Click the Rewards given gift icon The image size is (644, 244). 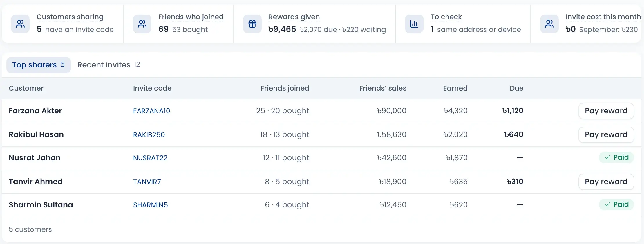pyautogui.click(x=252, y=24)
